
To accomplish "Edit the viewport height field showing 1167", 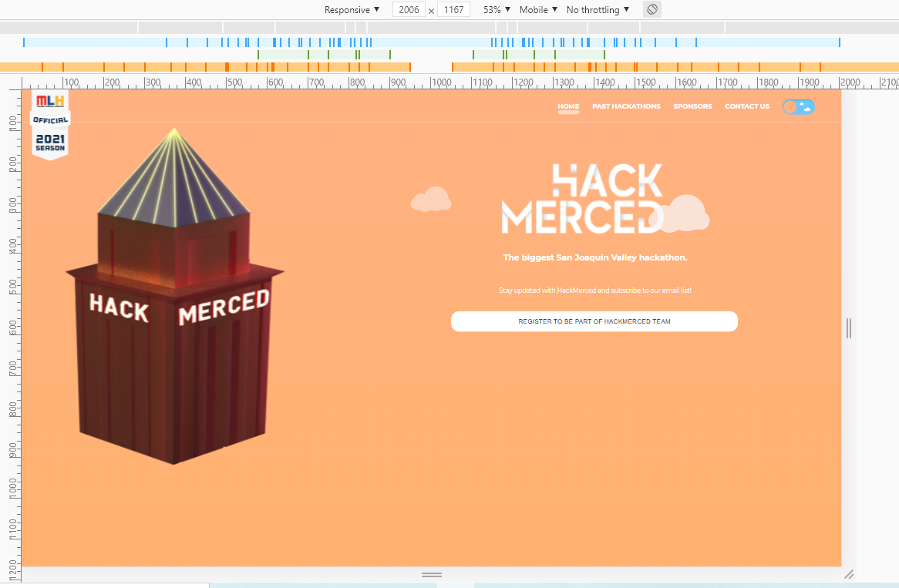I will [x=453, y=10].
